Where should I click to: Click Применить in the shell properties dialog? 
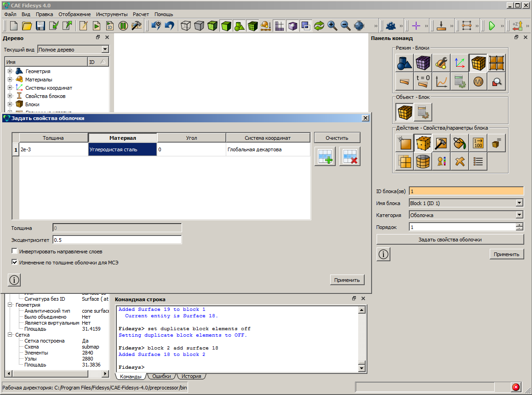347,280
